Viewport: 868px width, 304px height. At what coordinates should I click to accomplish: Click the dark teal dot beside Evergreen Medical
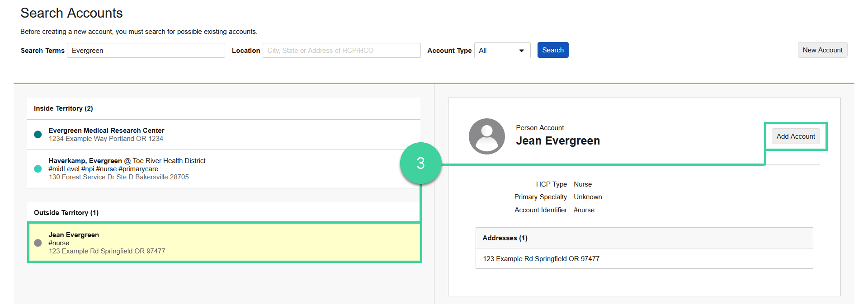click(38, 135)
